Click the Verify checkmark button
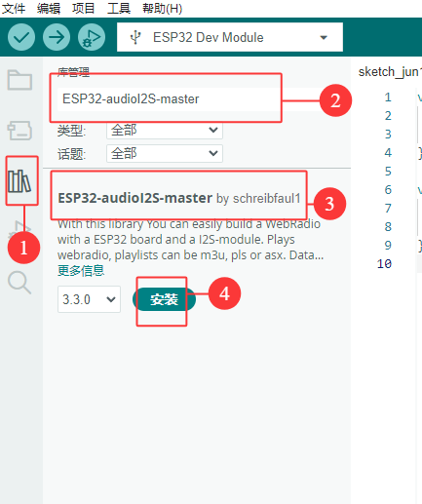The height and width of the screenshot is (504, 422). (21, 37)
